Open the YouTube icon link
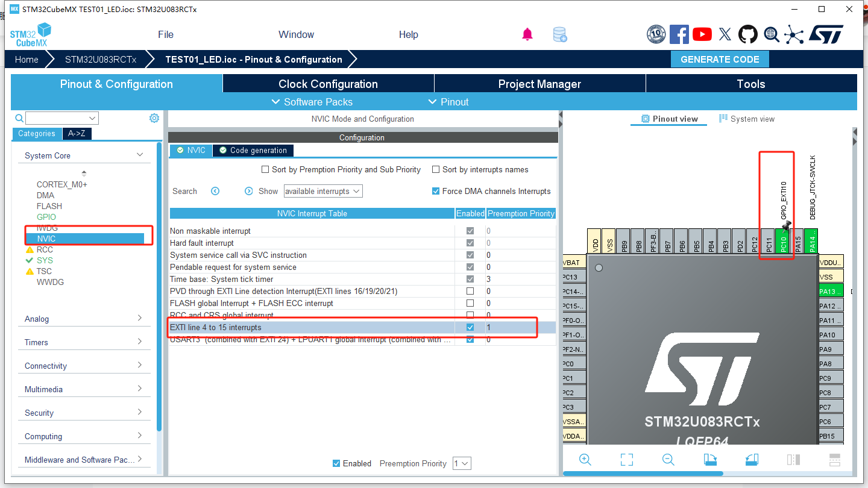 point(702,34)
